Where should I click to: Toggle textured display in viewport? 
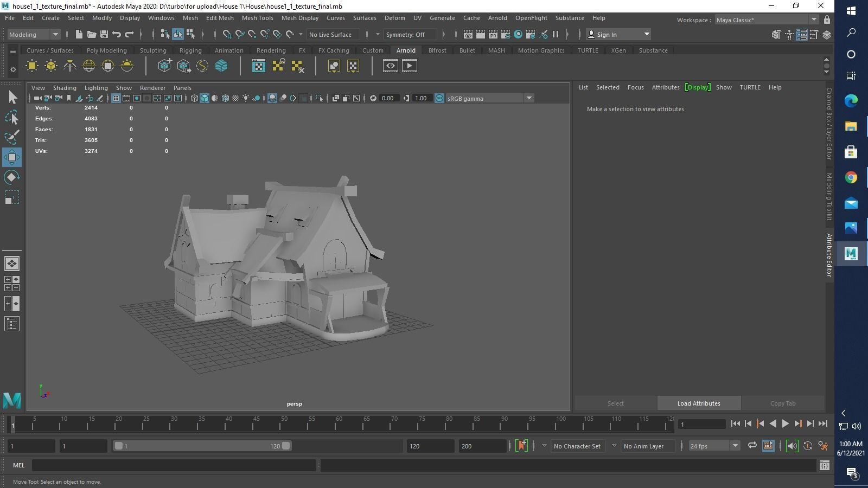[235, 98]
